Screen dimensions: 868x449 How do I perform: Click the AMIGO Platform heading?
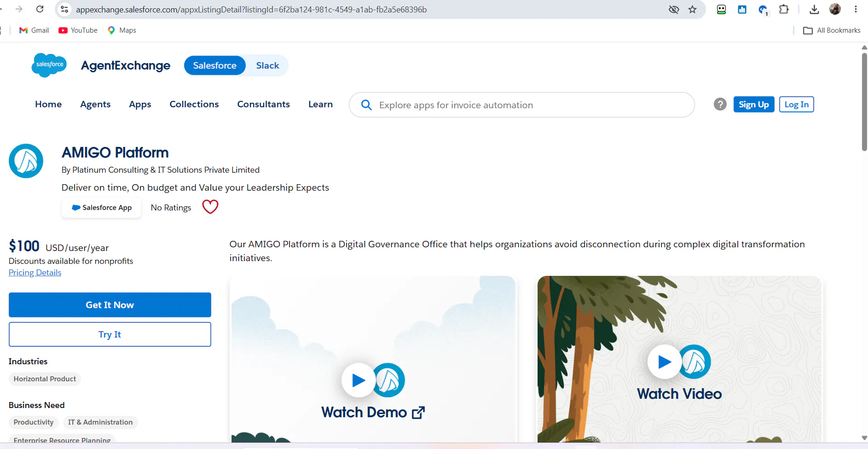tap(115, 152)
